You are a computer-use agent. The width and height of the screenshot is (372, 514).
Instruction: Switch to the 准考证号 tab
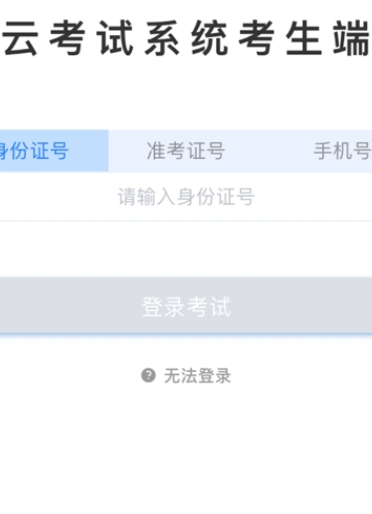(186, 151)
